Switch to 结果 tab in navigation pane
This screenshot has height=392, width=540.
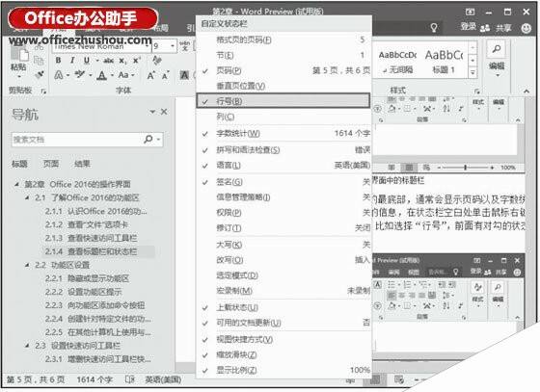point(82,164)
